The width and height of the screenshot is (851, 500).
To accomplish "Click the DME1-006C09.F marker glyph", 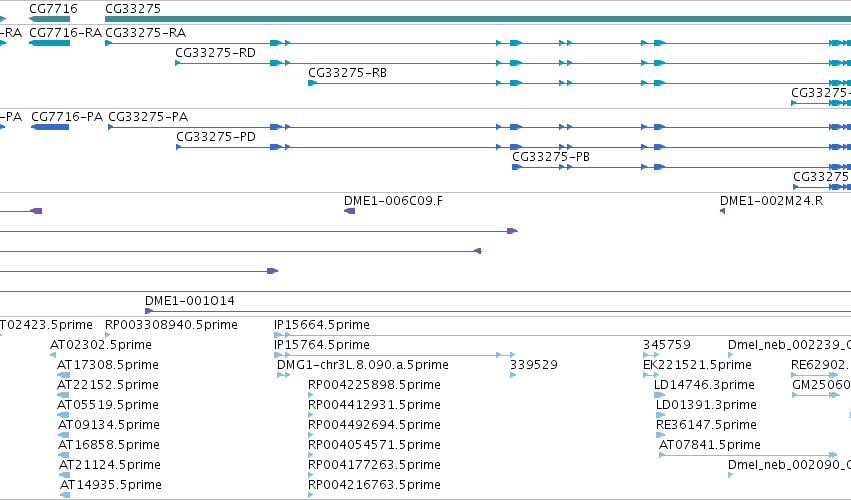I will (x=350, y=211).
